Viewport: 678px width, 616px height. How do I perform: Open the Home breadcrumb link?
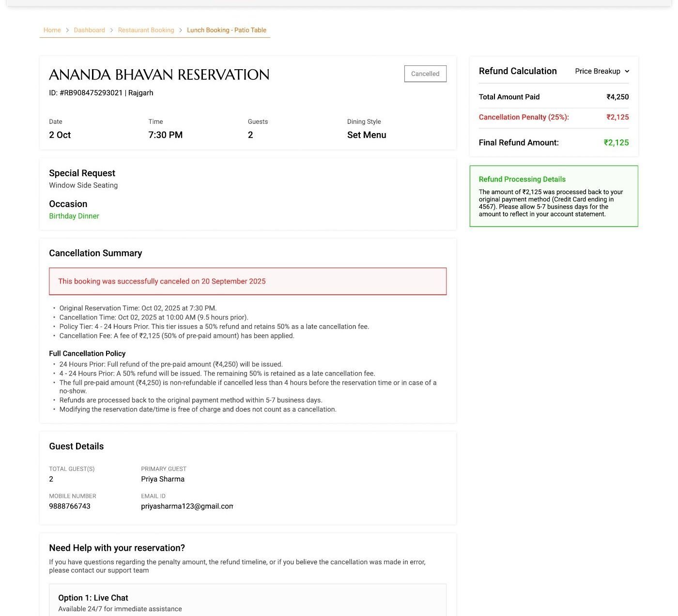coord(52,30)
